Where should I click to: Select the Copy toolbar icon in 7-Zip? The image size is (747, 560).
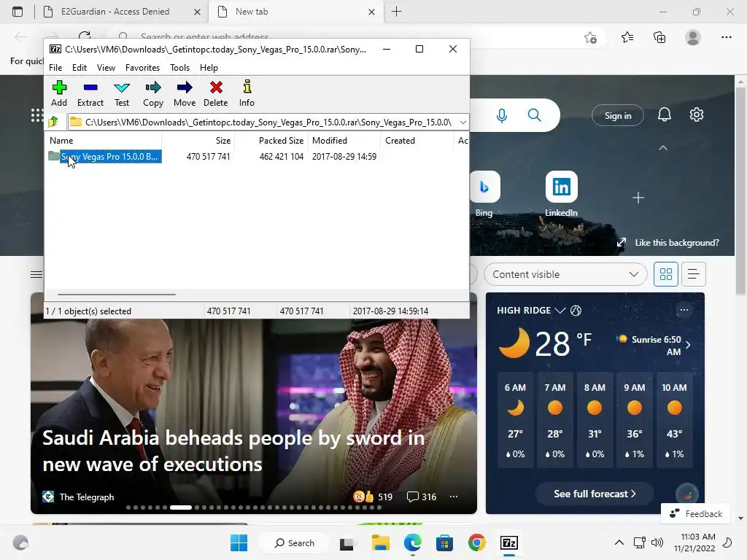pos(153,93)
